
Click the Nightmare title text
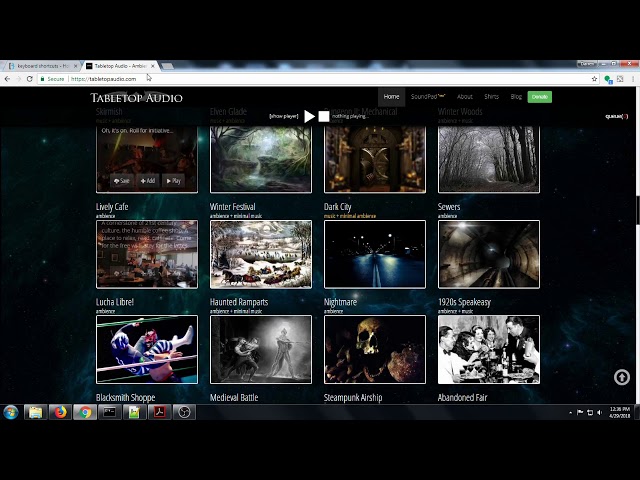click(340, 302)
